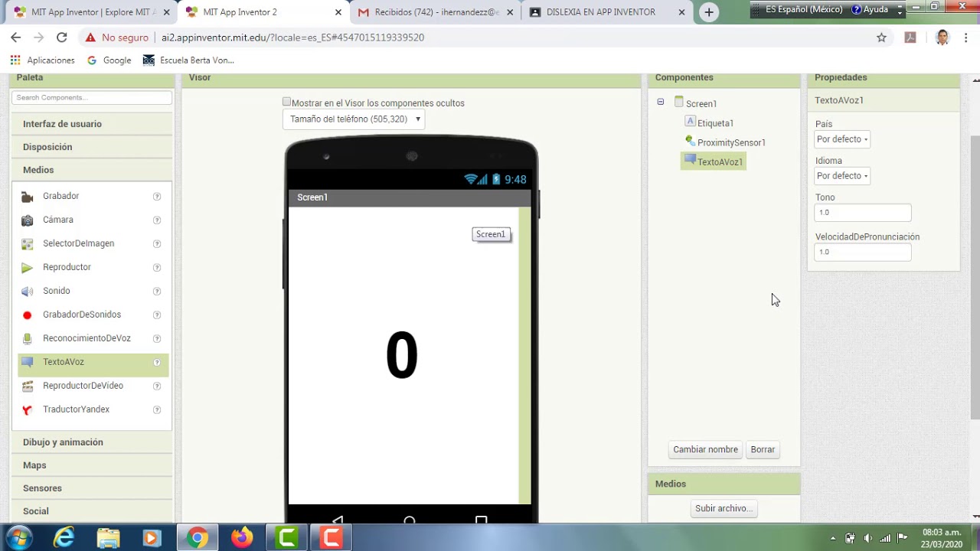Switch to the Gmail Recibidos tab
Image resolution: width=980 pixels, height=551 pixels.
[436, 12]
